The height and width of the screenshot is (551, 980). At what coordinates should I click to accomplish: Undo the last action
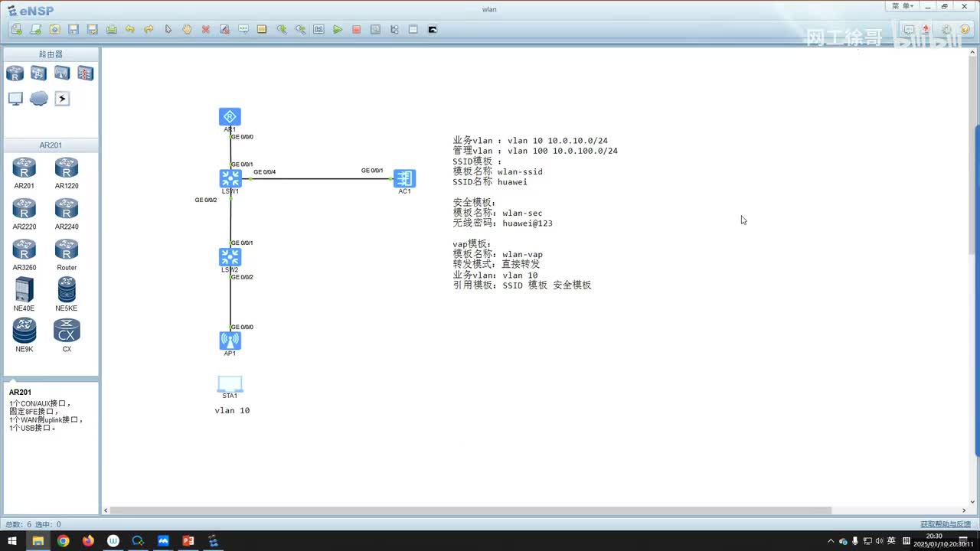tap(130, 29)
